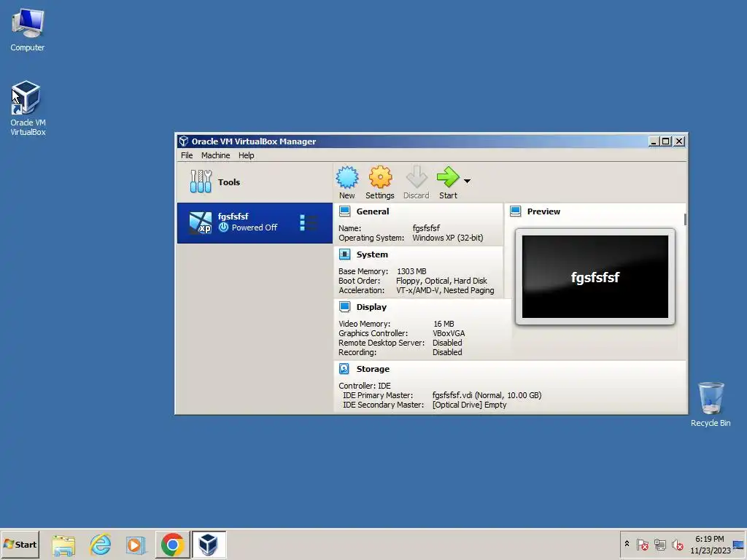Open Windows Explorer from the taskbar
The image size is (747, 560).
(x=63, y=545)
